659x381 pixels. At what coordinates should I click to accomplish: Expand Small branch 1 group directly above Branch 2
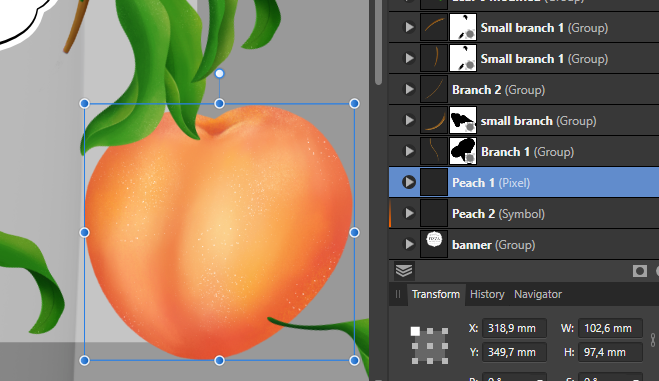tap(409, 58)
